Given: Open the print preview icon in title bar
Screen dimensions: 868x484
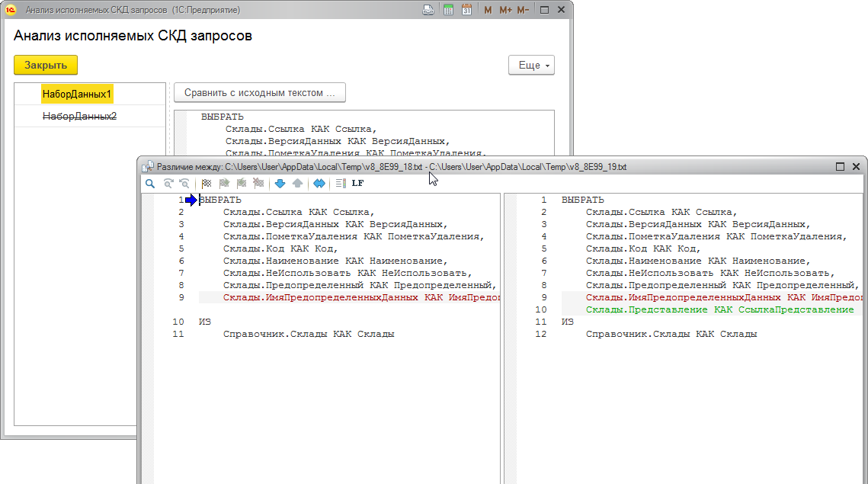Looking at the screenshot, I should (428, 10).
